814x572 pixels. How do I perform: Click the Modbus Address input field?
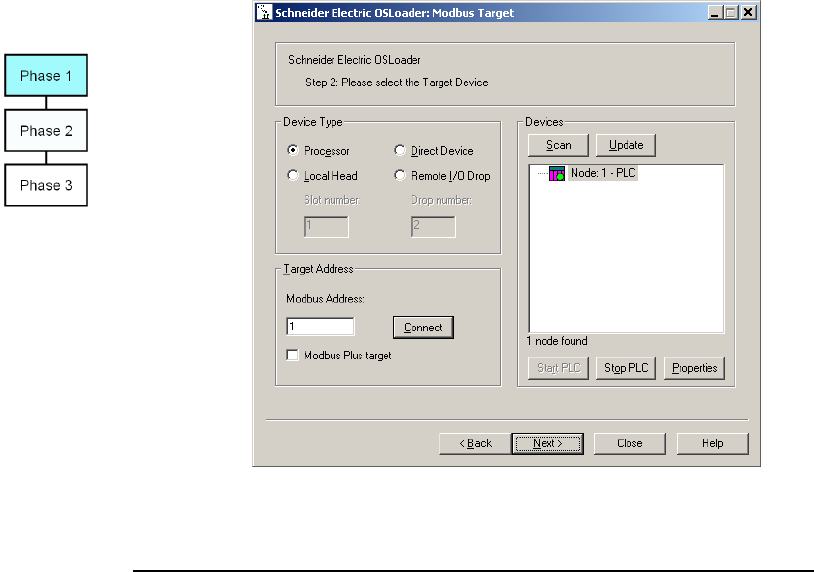(320, 326)
